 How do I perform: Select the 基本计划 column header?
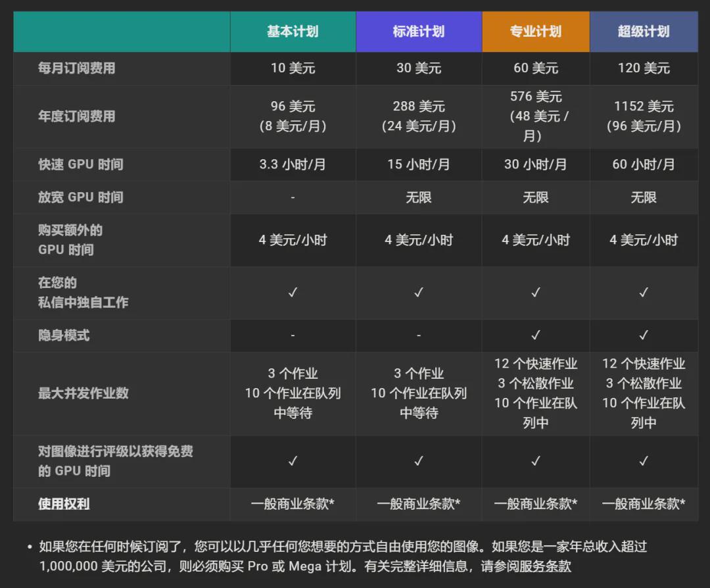click(x=292, y=31)
